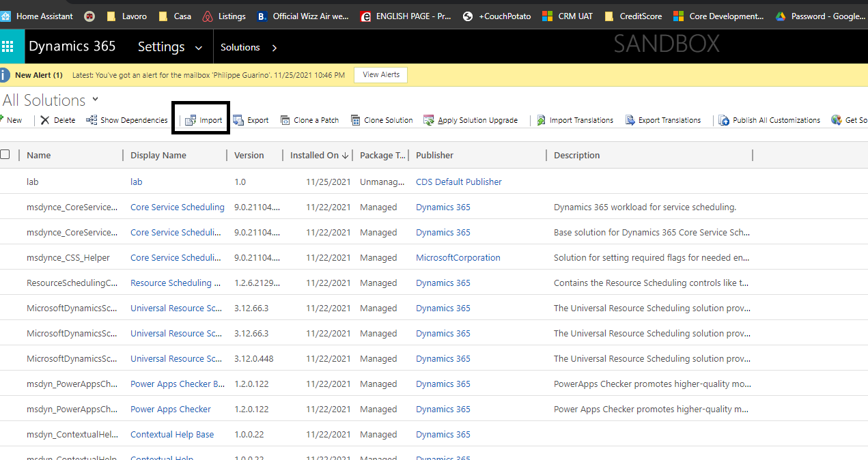Sort by the Name column header

click(39, 155)
